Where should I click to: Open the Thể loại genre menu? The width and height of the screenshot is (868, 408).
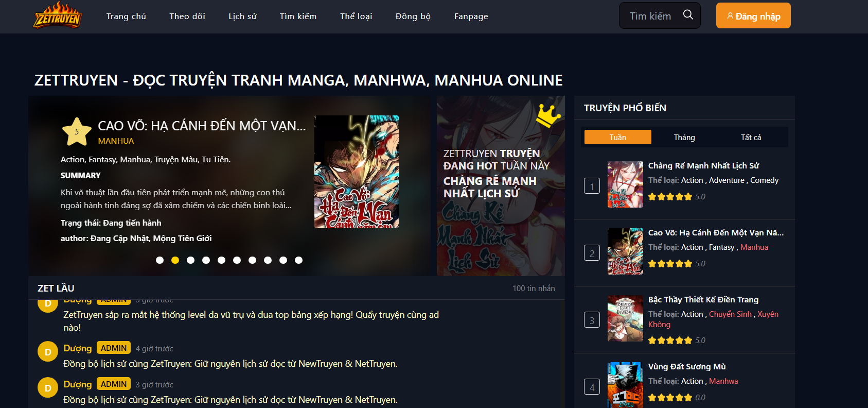[x=356, y=16]
